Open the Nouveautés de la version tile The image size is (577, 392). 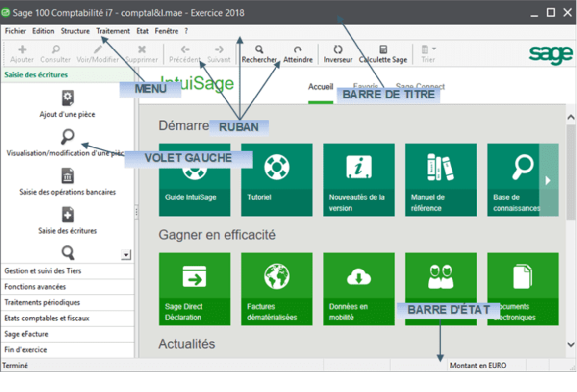[359, 180]
